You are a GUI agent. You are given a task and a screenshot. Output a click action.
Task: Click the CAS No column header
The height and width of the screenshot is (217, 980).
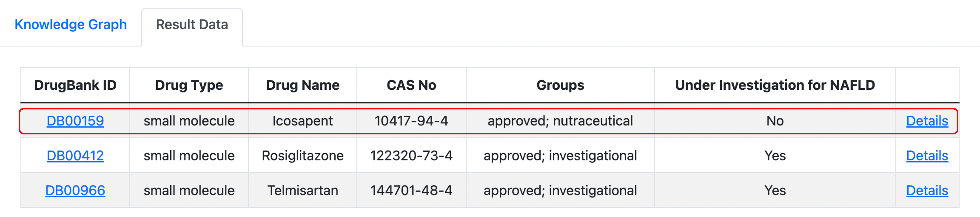(411, 85)
